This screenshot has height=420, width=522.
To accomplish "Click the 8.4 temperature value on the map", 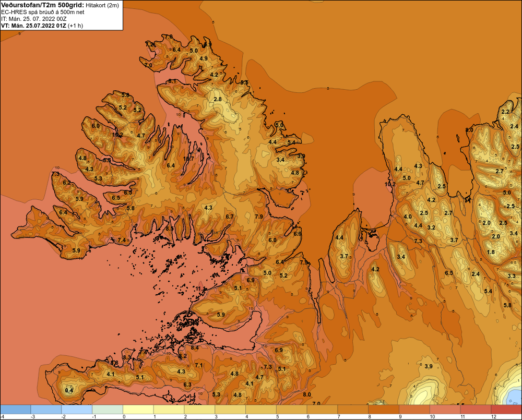I will [x=194, y=348].
